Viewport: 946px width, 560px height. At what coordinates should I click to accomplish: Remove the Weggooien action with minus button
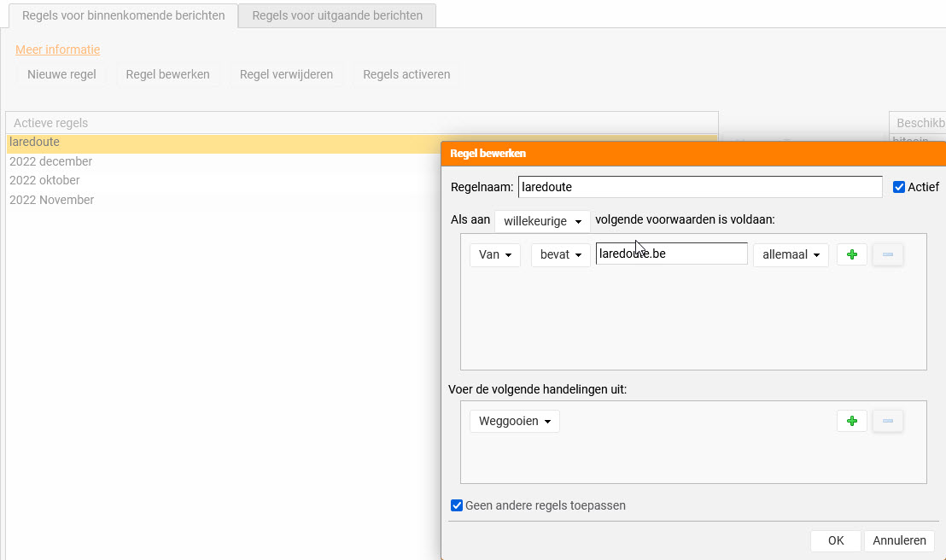(887, 421)
